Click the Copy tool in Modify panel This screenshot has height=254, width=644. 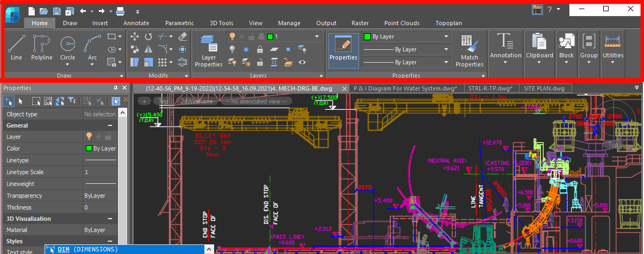click(x=135, y=49)
